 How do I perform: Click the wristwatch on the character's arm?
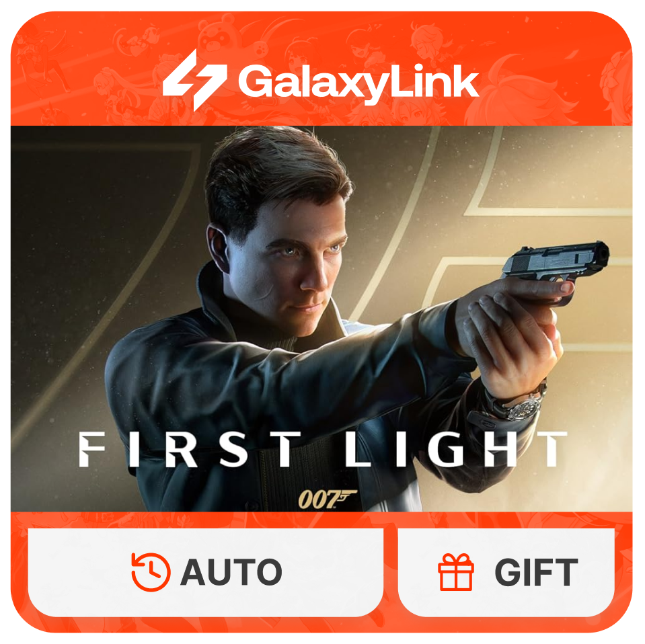(519, 405)
